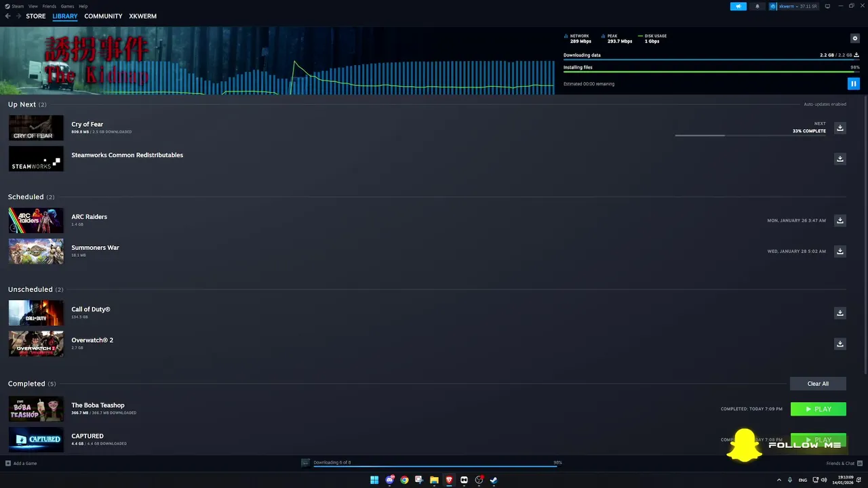The width and height of the screenshot is (868, 488).
Task: Click the ARC Raiders title text
Action: (x=90, y=217)
